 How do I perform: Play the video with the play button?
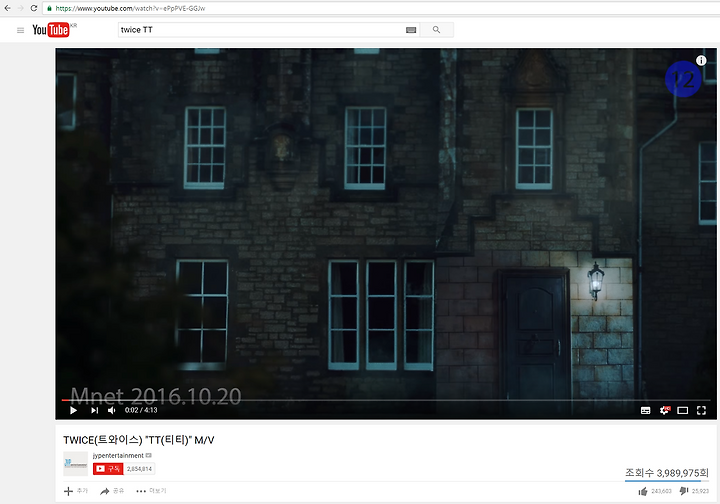pos(73,410)
